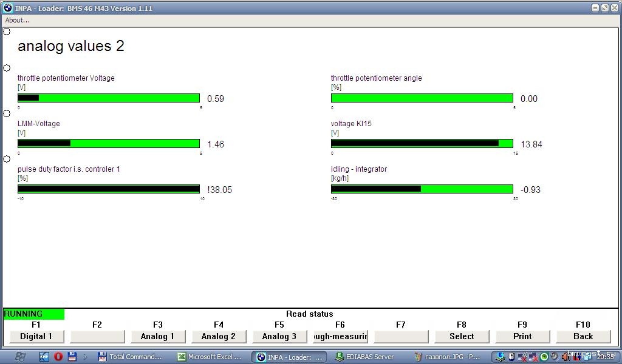Screen dimensions: 622x364
Task: Switch to Analog 3 page (F5)
Action: click(279, 336)
